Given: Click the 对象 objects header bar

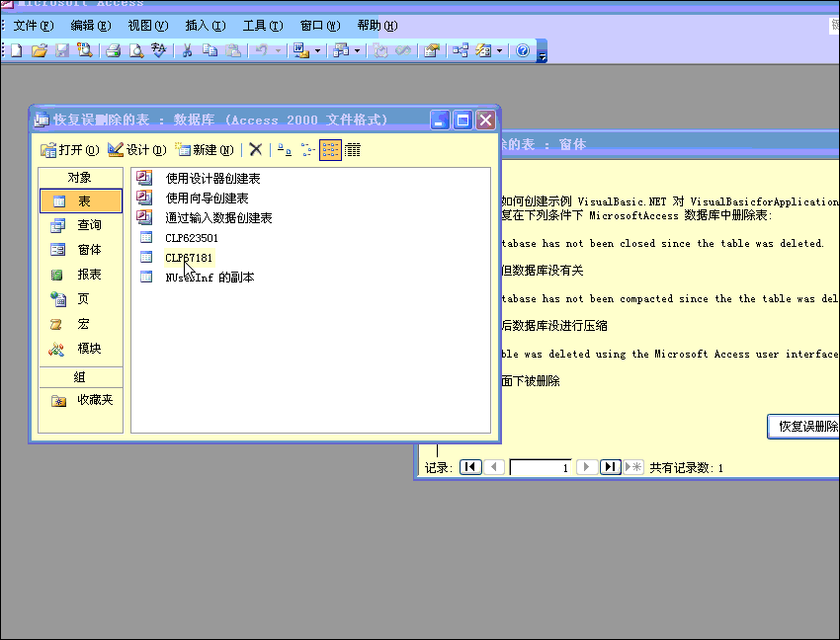Looking at the screenshot, I should point(80,177).
